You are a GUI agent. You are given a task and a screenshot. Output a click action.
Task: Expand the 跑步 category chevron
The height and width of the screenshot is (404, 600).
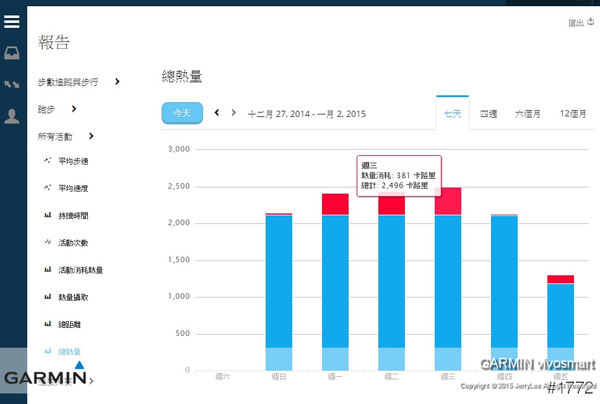coord(74,108)
